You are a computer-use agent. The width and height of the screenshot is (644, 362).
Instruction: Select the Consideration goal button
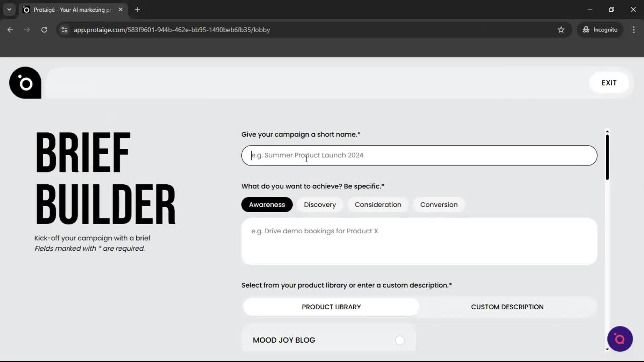[x=378, y=204]
